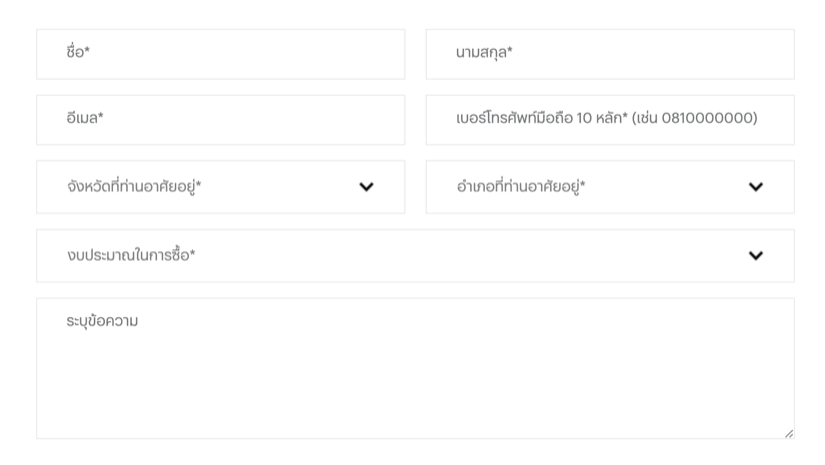Click the chevron arrow in อำเภอที่ท่านอาศัยอยู่ field

pyautogui.click(x=756, y=187)
